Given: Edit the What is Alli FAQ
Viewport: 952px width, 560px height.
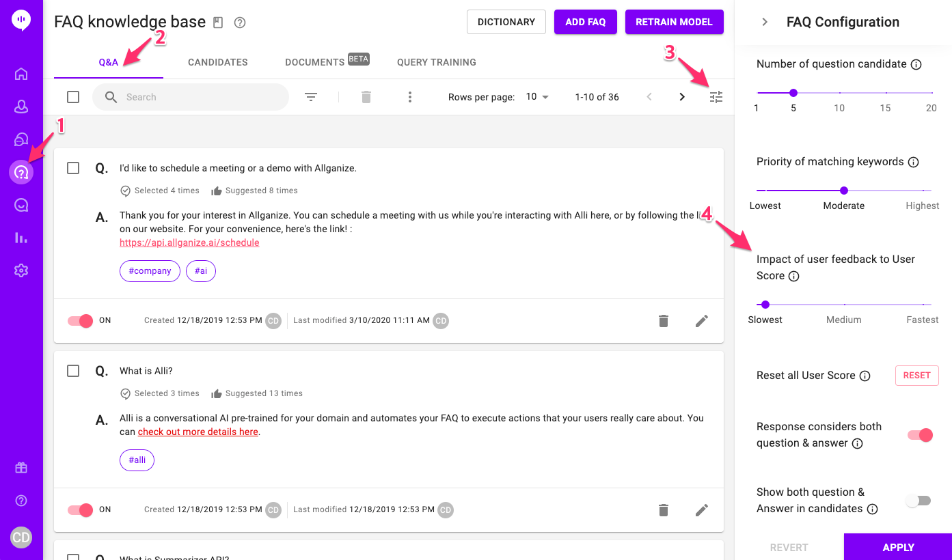Looking at the screenshot, I should pos(702,509).
